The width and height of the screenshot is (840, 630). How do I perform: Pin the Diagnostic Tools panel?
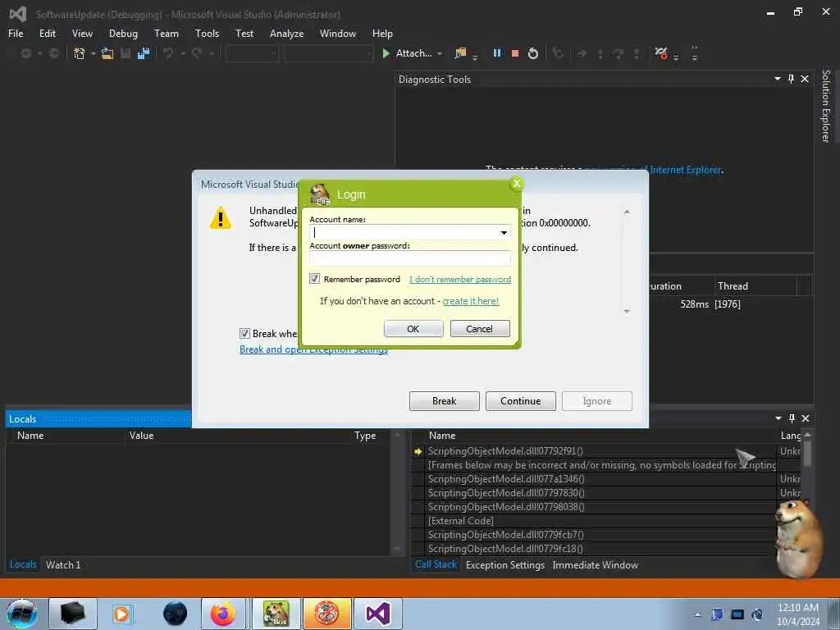point(791,80)
